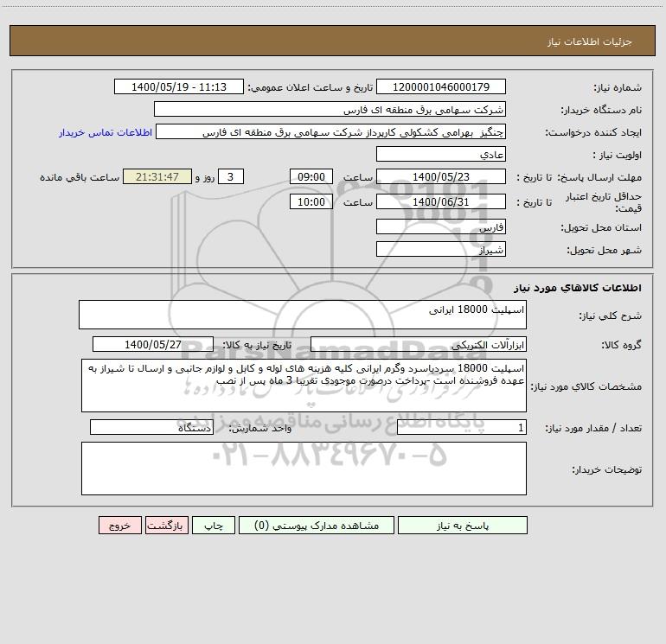Click the priority field عادی
The width and height of the screenshot is (666, 644).
(441, 154)
